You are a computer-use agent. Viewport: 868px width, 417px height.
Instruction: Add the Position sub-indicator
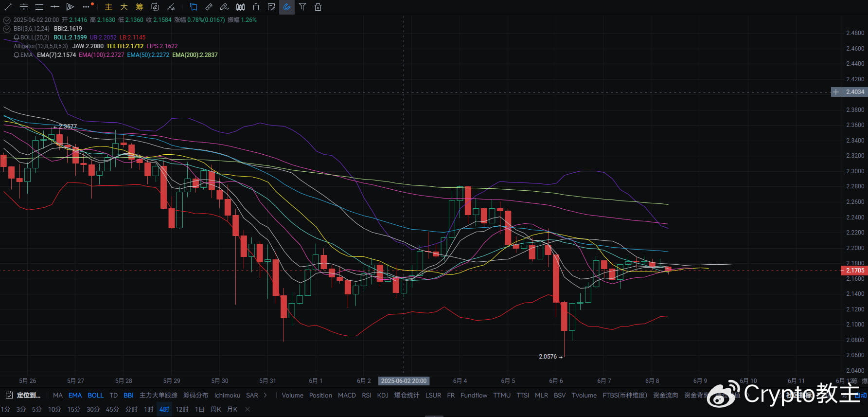point(320,395)
